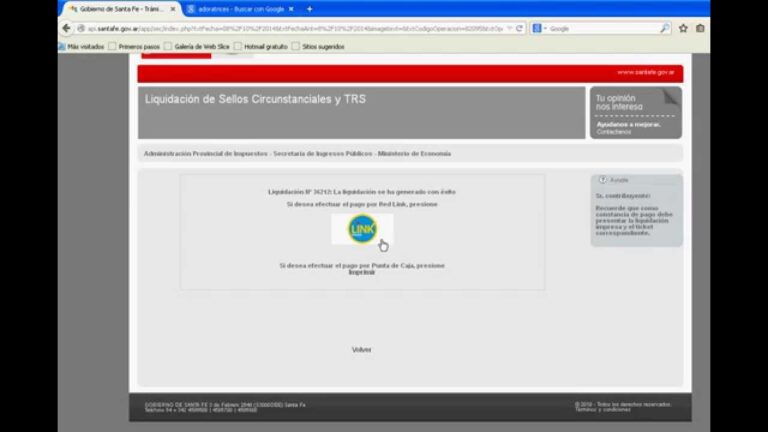Click the Administración Provincial de Impuestos breadcrumb text
This screenshot has width=768, height=432.
[206, 154]
